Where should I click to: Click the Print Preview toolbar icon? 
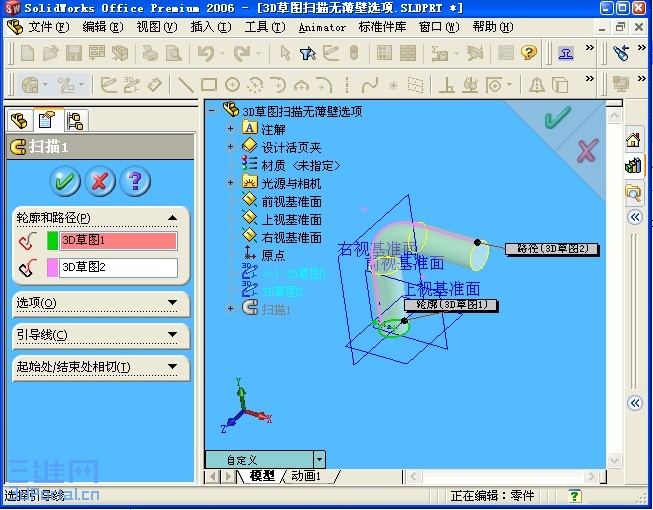(x=173, y=53)
